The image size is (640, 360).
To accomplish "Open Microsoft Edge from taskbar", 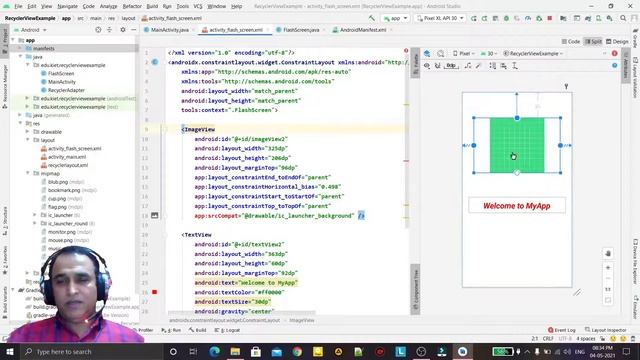I will point(214,351).
